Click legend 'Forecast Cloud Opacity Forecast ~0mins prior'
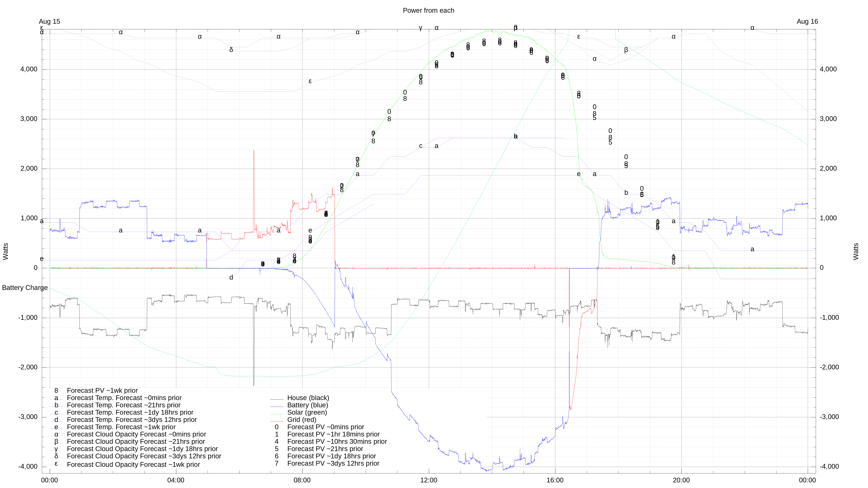The height and width of the screenshot is (488, 868). 136,434
